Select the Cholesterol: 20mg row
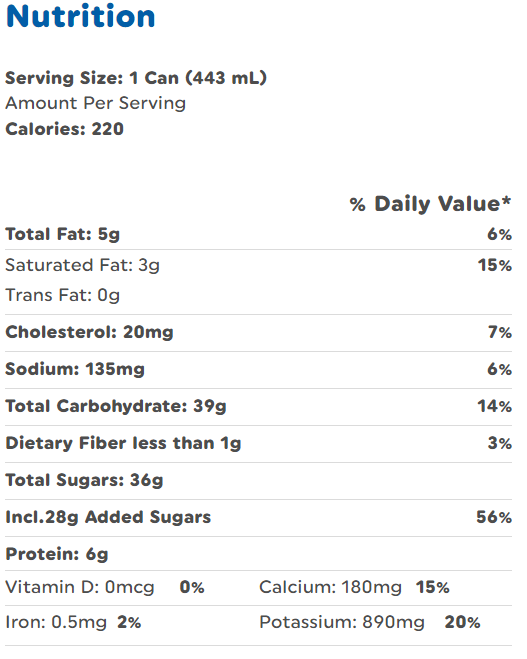 258,332
